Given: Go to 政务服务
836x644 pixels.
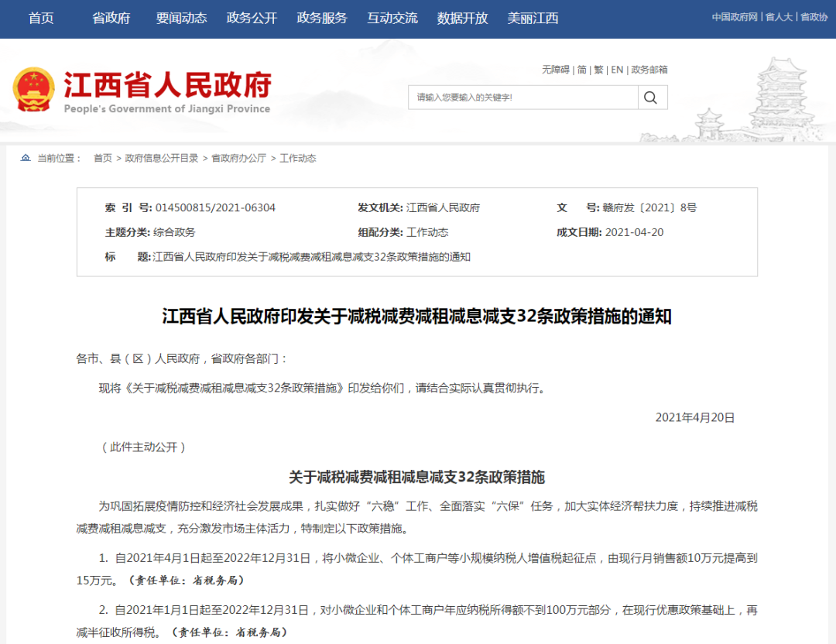Looking at the screenshot, I should 321,18.
